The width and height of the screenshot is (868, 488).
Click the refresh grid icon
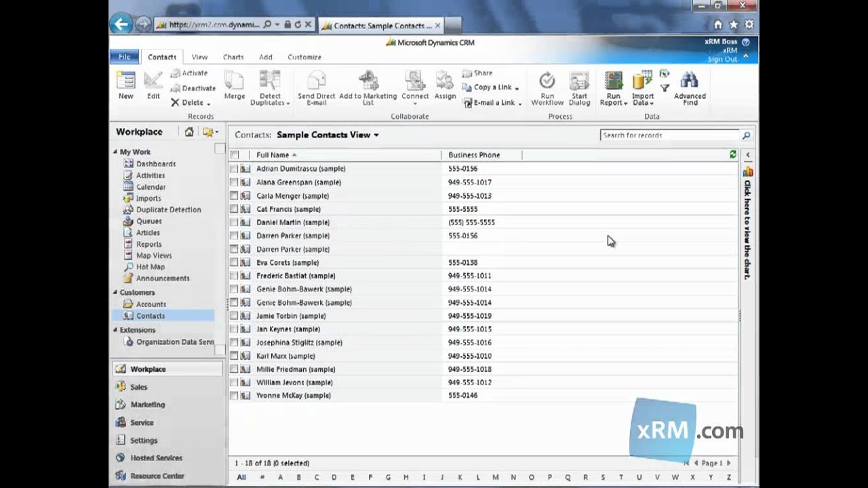(733, 155)
